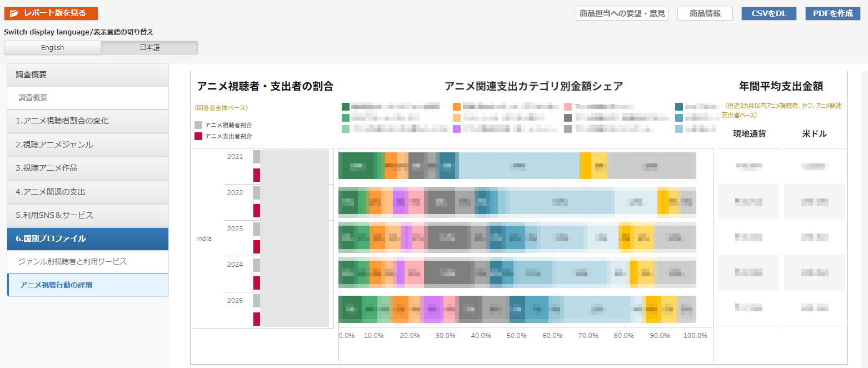868x368 pixels.
Task: Select the 調査概要 sub-item
Action: point(88,98)
